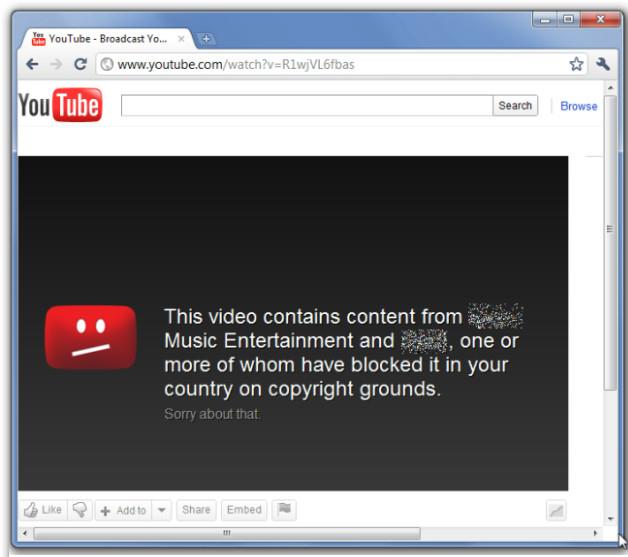This screenshot has height=557, width=628.
Task: Click in the YouTube search field
Action: tap(306, 106)
